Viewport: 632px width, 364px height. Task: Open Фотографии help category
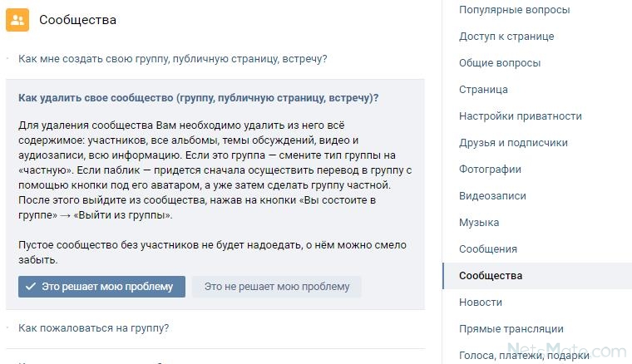tap(490, 169)
